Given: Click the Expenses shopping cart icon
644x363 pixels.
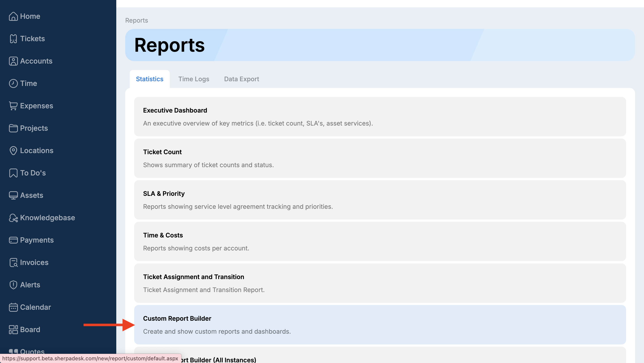Looking at the screenshot, I should tap(13, 106).
